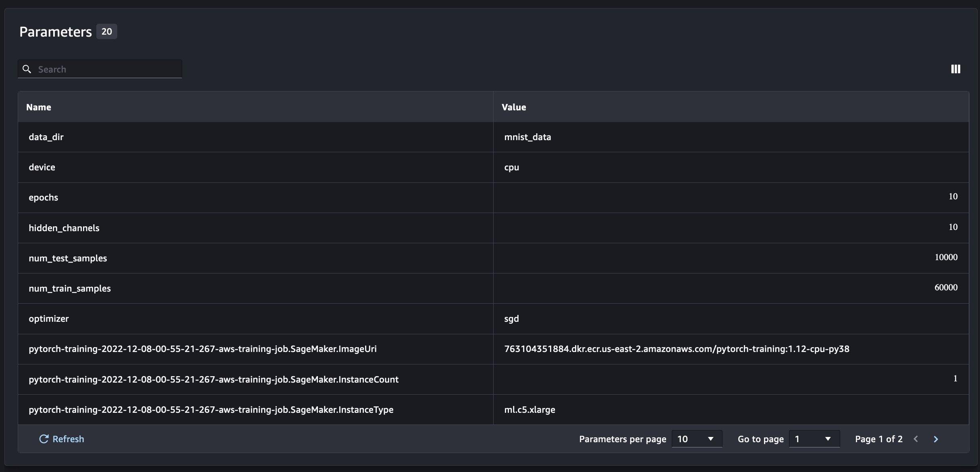This screenshot has height=472, width=980.
Task: Open Go to page dropdown
Action: (x=814, y=439)
